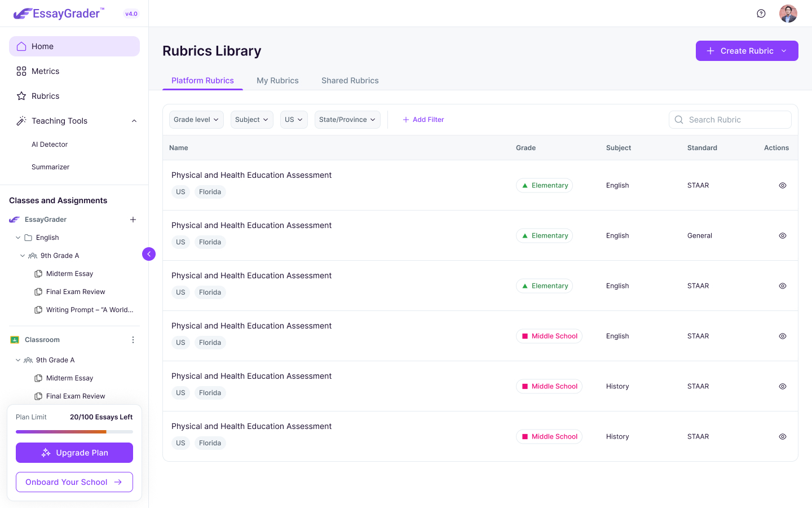
Task: Collapse 9th Grade A under Classroom
Action: [x=18, y=360]
